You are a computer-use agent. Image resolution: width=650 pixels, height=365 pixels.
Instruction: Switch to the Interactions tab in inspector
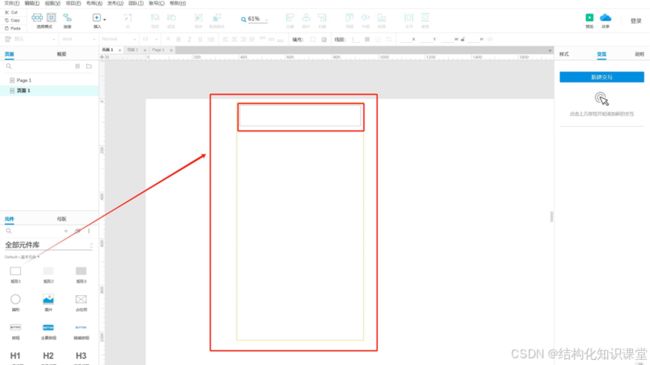coord(601,54)
